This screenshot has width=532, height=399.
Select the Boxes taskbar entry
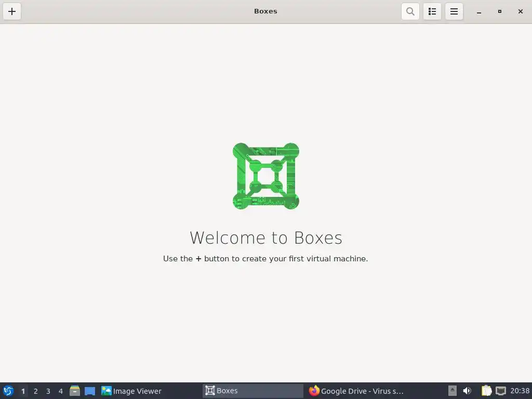point(253,391)
